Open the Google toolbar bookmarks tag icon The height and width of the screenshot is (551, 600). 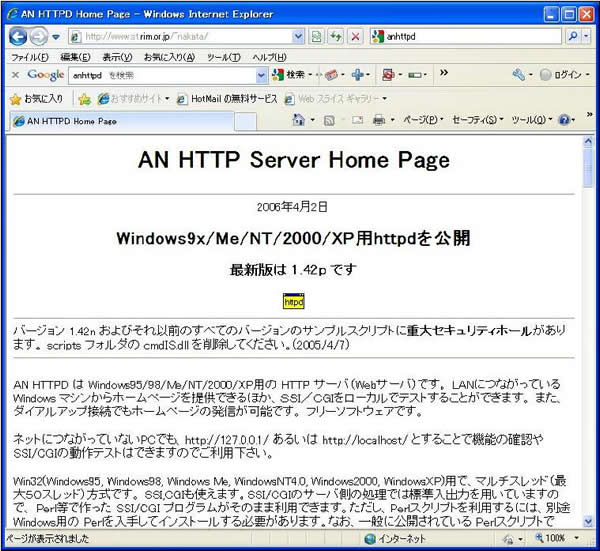331,75
